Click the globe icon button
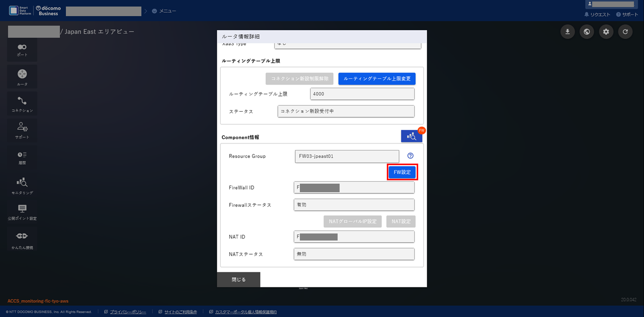Image resolution: width=644 pixels, height=317 pixels. 587,32
